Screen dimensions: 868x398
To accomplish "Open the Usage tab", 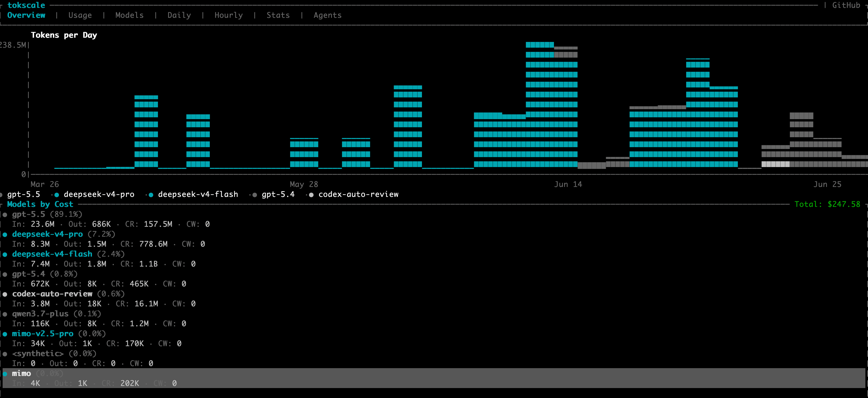I will tap(80, 15).
